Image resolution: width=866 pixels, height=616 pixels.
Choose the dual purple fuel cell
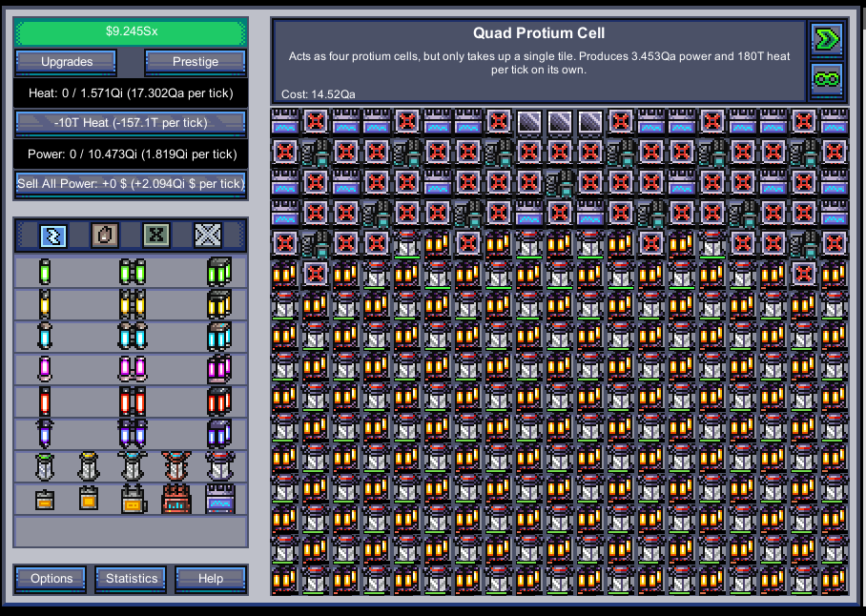(x=133, y=434)
